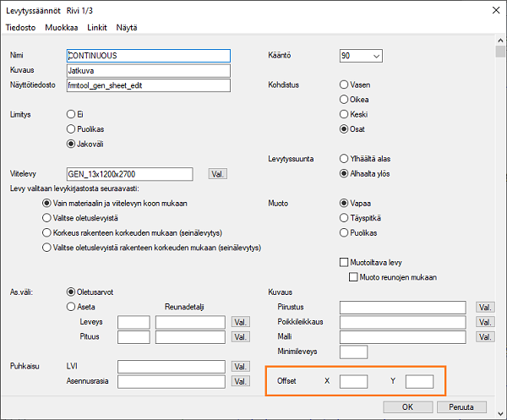Choose Ylhäältä alas for Levytyssuunta
Viewport: 507px width, 420px height.
pyautogui.click(x=344, y=158)
